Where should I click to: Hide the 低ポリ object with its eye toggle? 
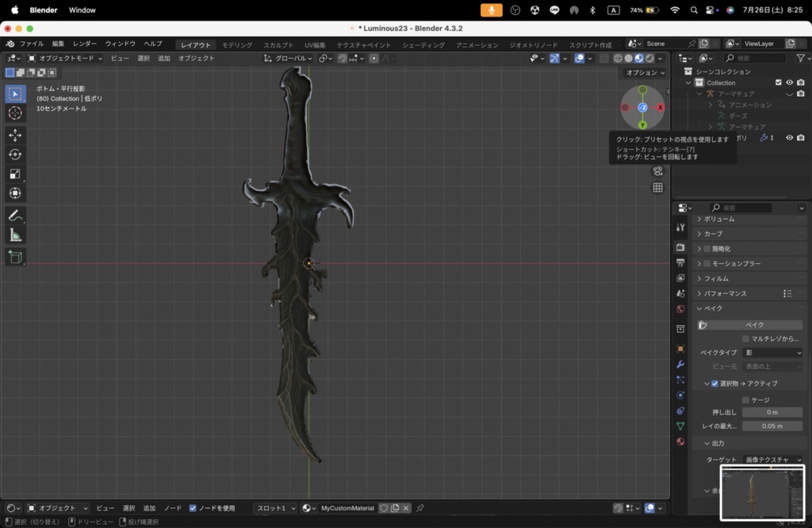click(790, 137)
